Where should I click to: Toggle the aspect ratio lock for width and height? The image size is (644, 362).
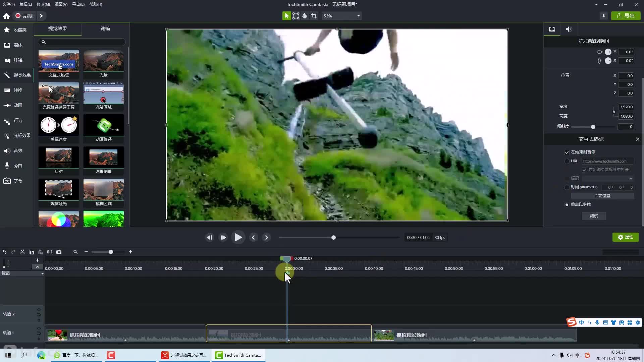point(614,112)
